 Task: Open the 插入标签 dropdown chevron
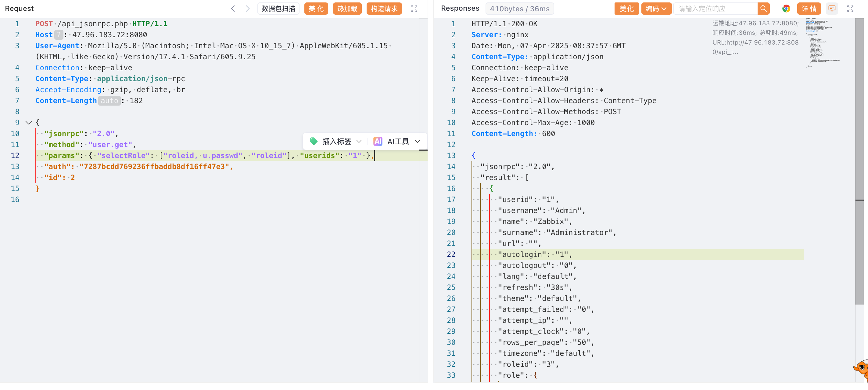[x=359, y=141]
